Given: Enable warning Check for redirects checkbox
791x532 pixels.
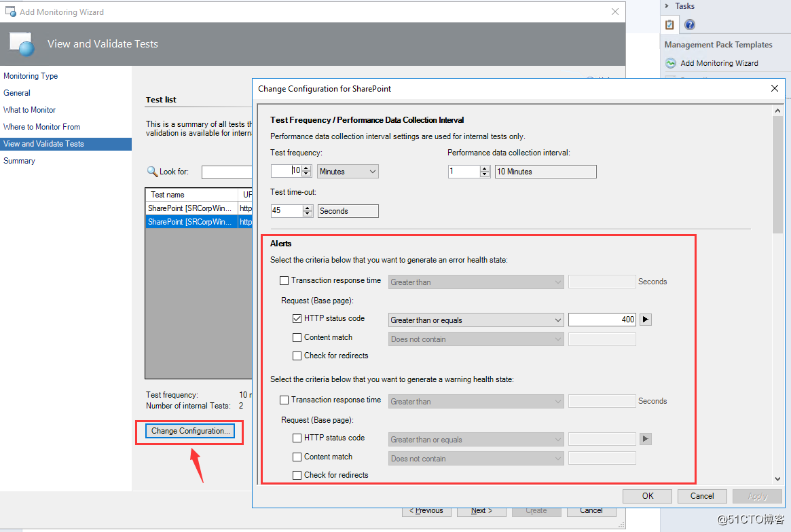Looking at the screenshot, I should pos(297,475).
